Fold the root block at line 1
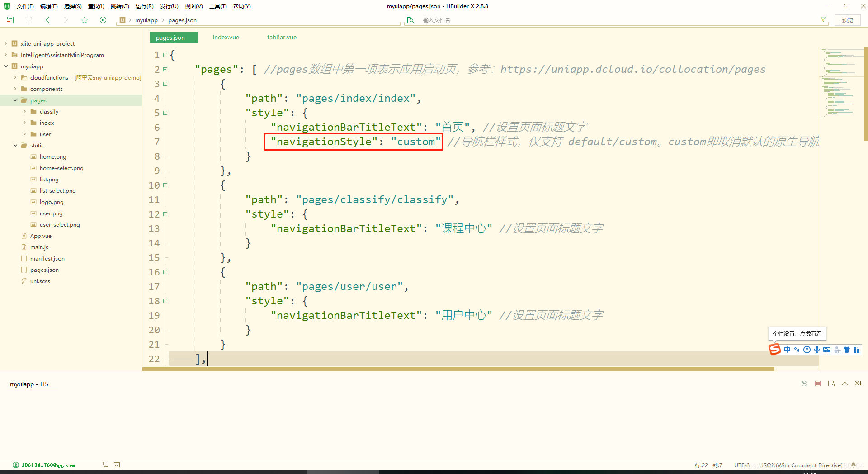Viewport: 868px width, 474px height. point(165,55)
